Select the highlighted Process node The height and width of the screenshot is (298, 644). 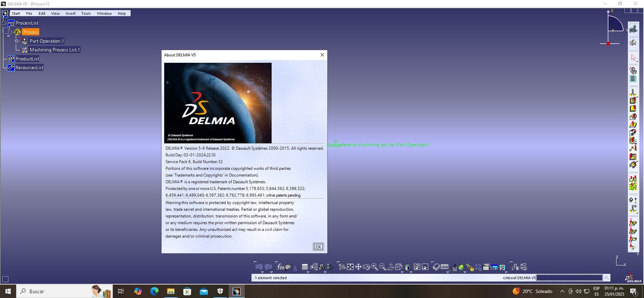pos(31,32)
